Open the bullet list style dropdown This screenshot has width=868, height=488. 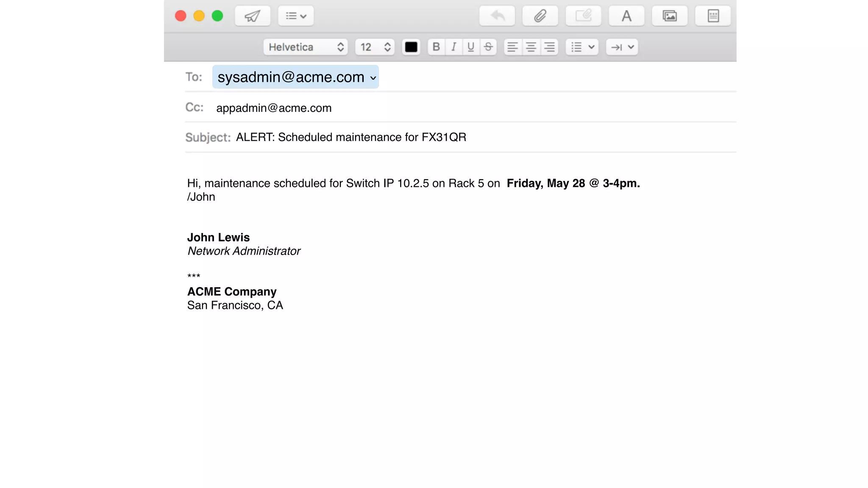pyautogui.click(x=582, y=47)
